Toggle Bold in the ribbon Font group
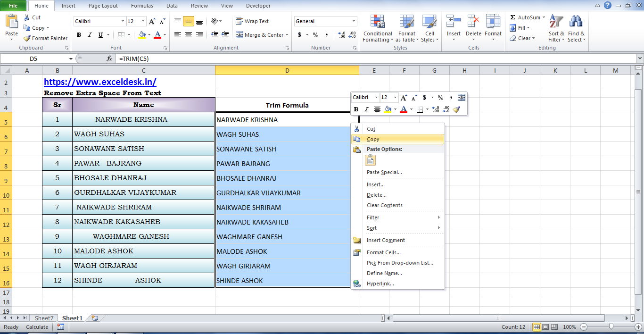Image resolution: width=644 pixels, height=334 pixels. pyautogui.click(x=79, y=35)
